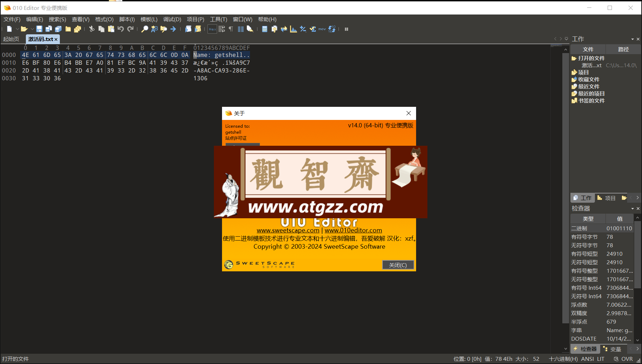642x364 pixels.
Task: Click the highlight marker toolbar icon
Action: [x=250, y=29]
